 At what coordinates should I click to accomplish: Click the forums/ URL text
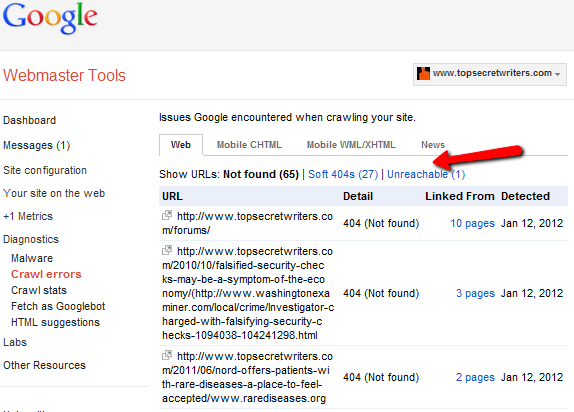click(x=247, y=223)
